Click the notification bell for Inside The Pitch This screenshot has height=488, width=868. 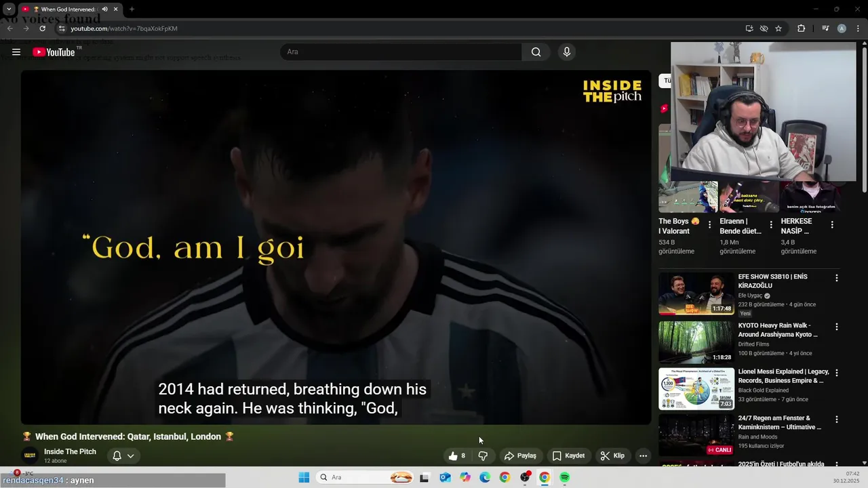click(117, 455)
